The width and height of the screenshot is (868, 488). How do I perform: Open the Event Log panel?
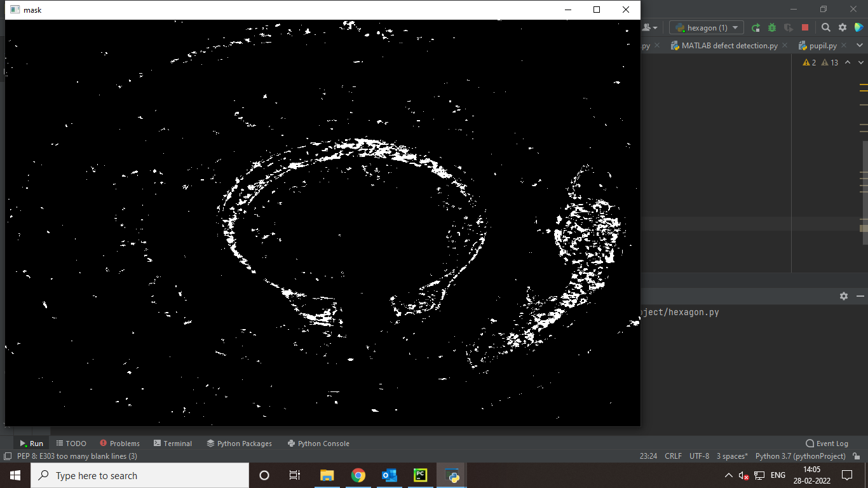click(827, 444)
